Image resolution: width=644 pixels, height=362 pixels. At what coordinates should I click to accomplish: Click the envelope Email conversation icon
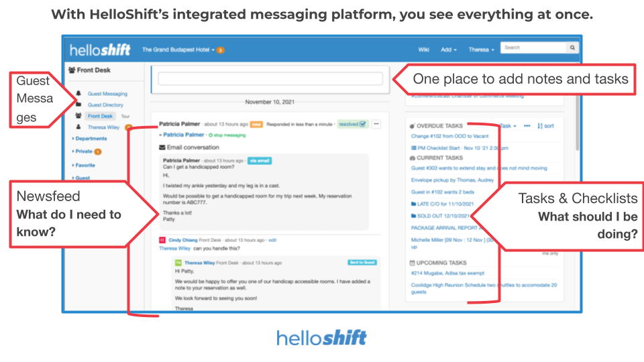(x=162, y=147)
